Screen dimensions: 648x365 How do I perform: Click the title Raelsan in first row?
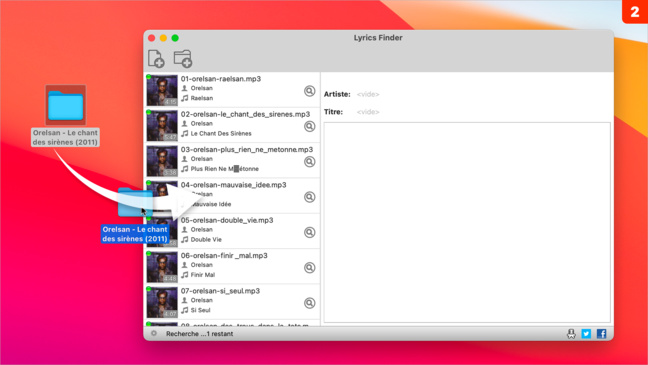(x=202, y=98)
